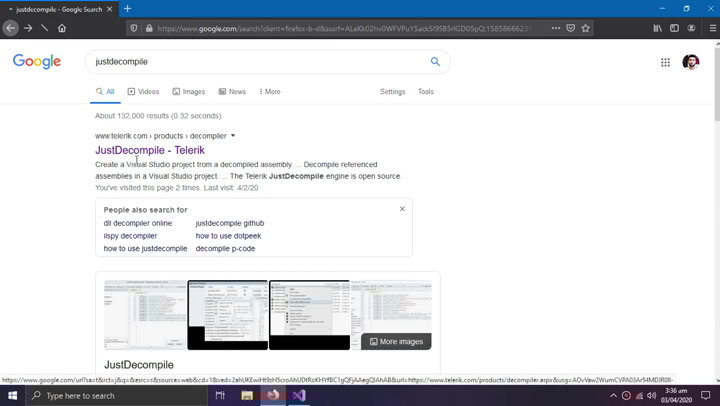Save page to Pocket icon
Viewport: 720px width, 406px height.
(570, 28)
